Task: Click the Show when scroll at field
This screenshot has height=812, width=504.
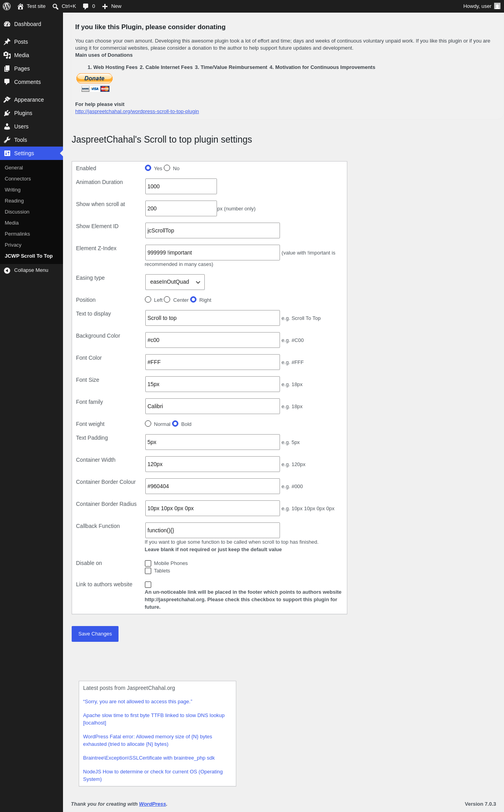Action: (x=181, y=208)
